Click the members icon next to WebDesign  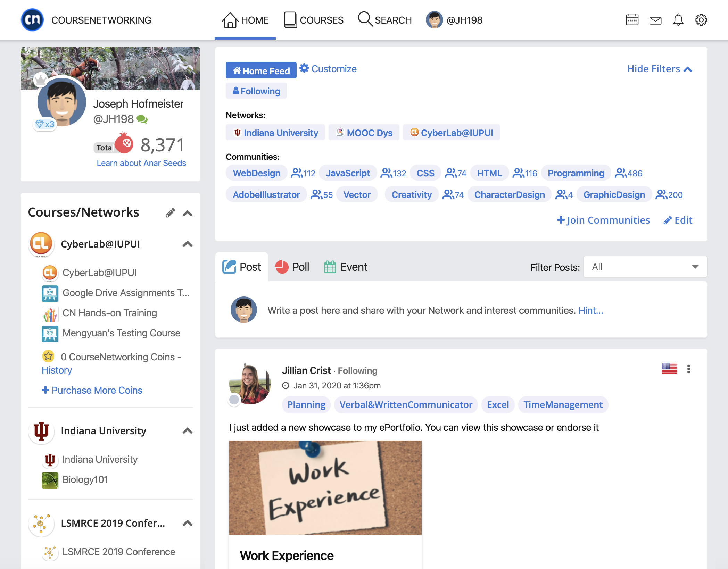296,173
